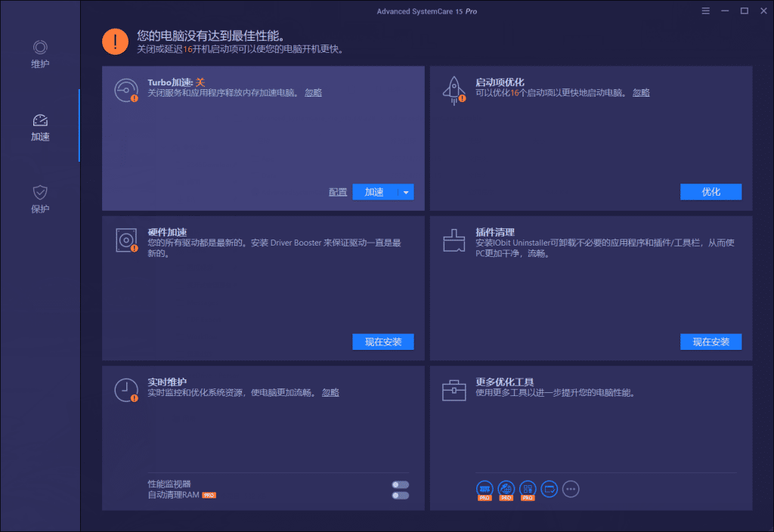Click the 硬件加速 heading
The width and height of the screenshot is (774, 532).
[x=167, y=232]
